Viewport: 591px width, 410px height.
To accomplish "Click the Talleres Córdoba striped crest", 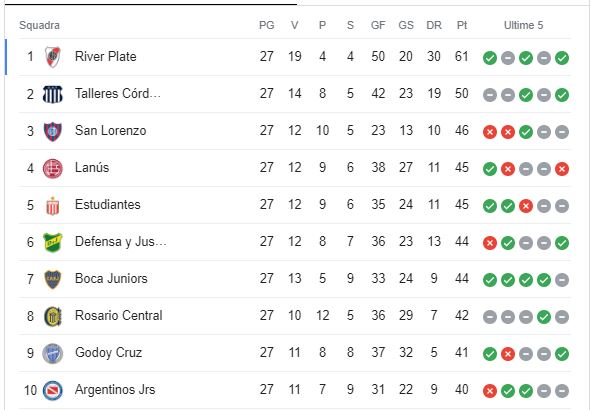I will 52,94.
